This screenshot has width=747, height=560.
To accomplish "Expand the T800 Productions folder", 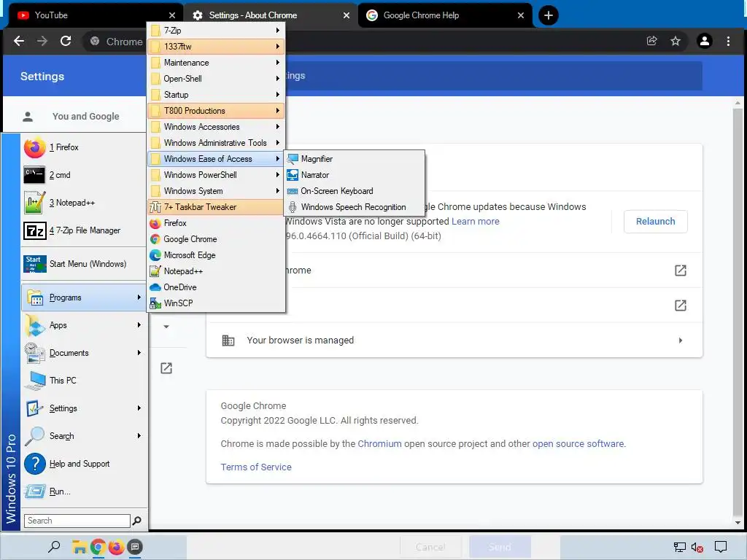I will 216,111.
